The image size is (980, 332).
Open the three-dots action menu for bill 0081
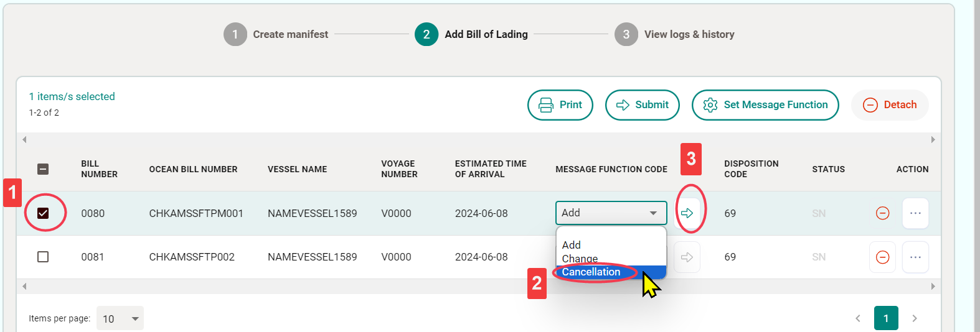tap(915, 257)
